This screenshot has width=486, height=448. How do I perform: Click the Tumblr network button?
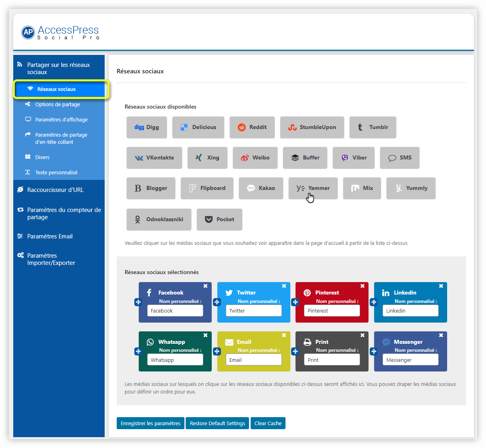pos(373,127)
